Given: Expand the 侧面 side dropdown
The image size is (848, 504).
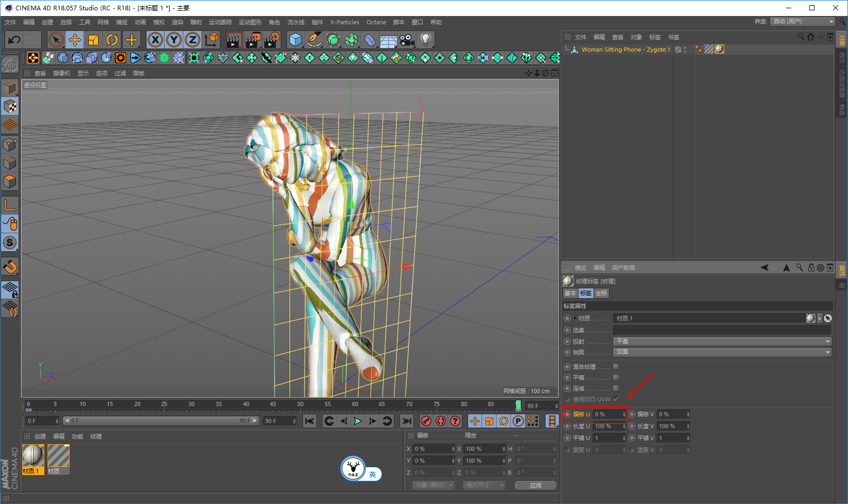Looking at the screenshot, I should pyautogui.click(x=722, y=352).
